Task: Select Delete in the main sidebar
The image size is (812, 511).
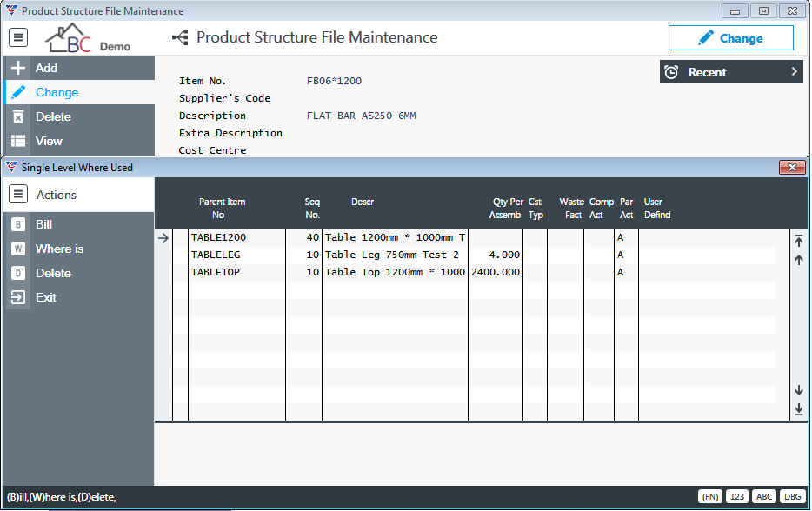Action: click(79, 116)
